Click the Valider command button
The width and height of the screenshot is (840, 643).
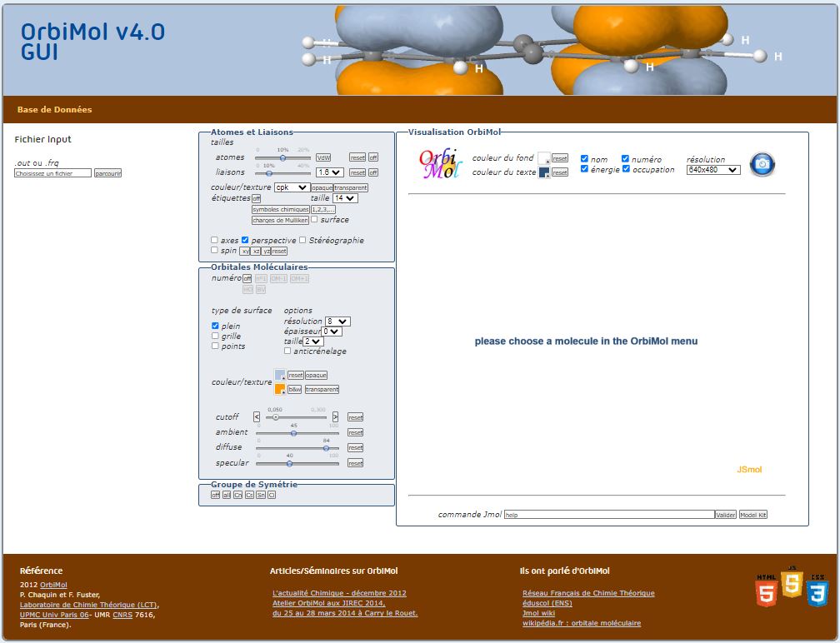tap(726, 515)
